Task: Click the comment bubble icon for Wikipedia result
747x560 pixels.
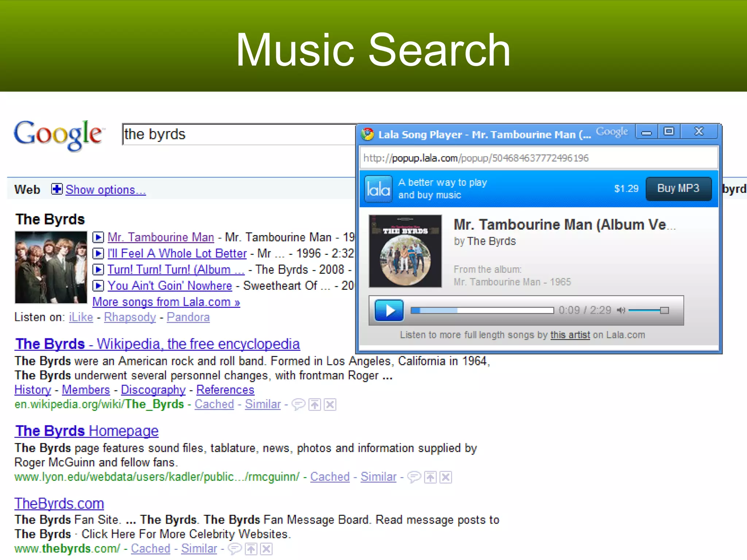Action: pyautogui.click(x=298, y=404)
